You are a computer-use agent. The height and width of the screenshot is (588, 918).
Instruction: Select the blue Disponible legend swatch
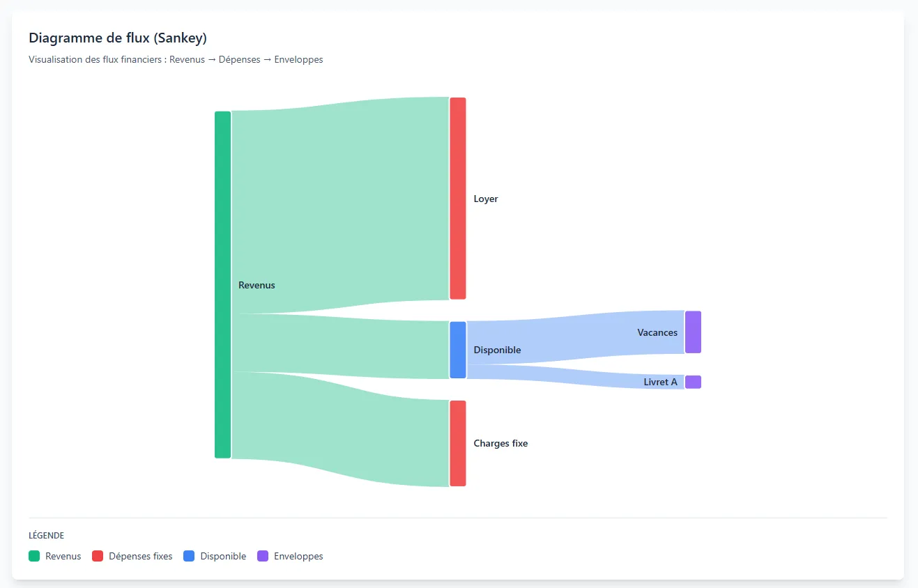click(189, 556)
